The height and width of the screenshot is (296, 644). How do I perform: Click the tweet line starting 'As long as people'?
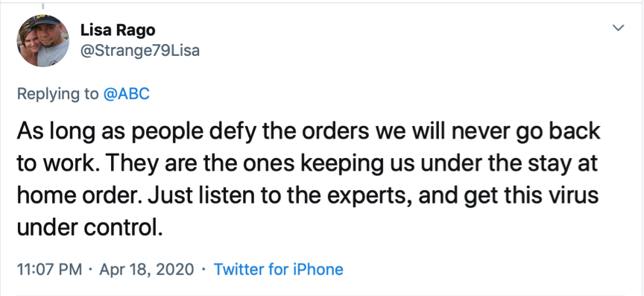pos(309,132)
